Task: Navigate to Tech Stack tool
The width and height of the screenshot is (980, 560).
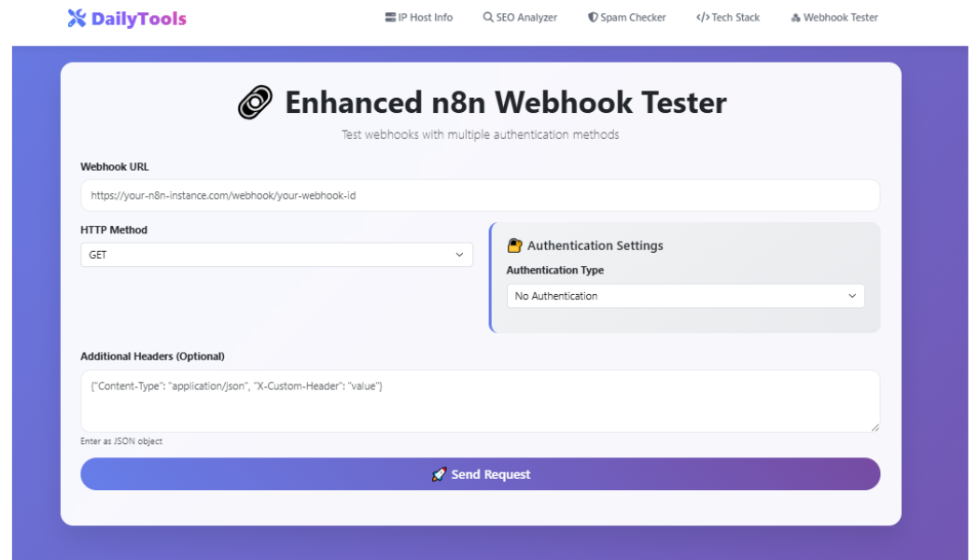Action: click(728, 18)
